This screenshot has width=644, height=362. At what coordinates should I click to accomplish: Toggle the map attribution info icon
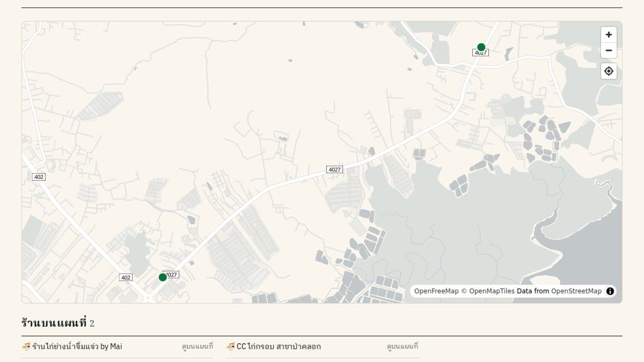pyautogui.click(x=610, y=291)
